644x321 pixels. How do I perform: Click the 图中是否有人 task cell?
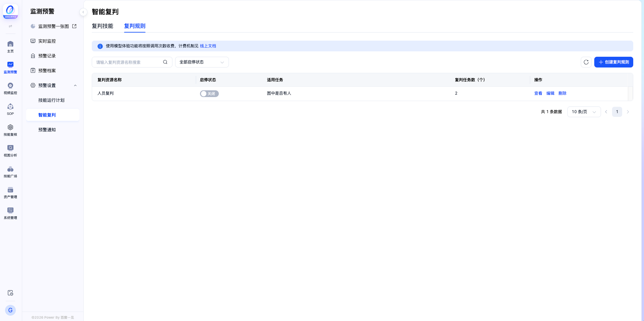pos(279,93)
